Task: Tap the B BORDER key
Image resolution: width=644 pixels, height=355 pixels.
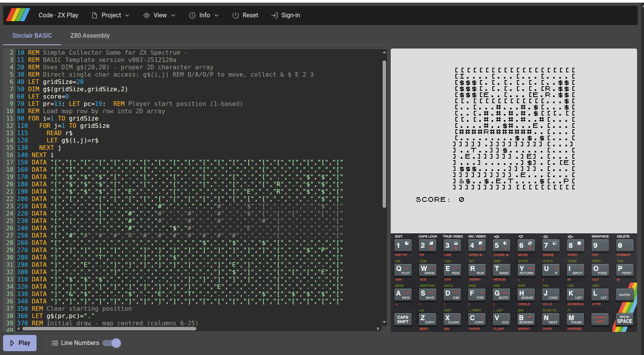Action: pyautogui.click(x=526, y=319)
